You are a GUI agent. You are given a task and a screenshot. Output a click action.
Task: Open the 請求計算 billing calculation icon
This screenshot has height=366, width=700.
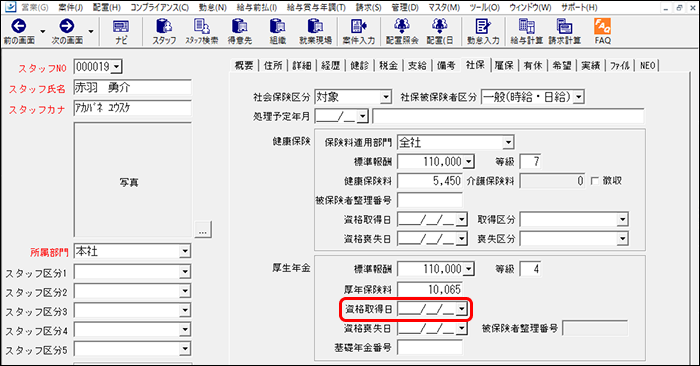pos(565,31)
